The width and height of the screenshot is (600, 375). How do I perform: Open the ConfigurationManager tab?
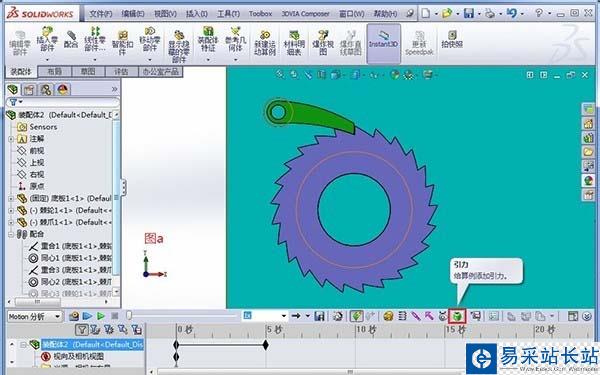point(46,90)
